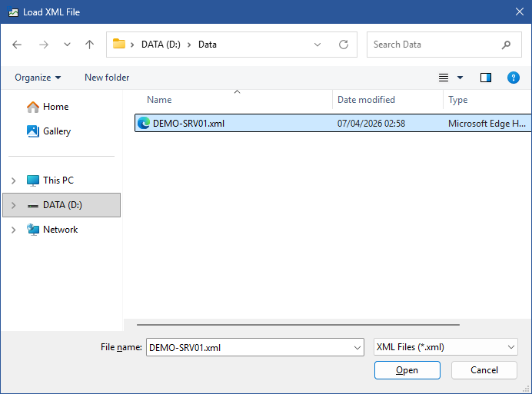This screenshot has height=394, width=532.
Task: Refresh the Data folder view
Action: tap(343, 45)
